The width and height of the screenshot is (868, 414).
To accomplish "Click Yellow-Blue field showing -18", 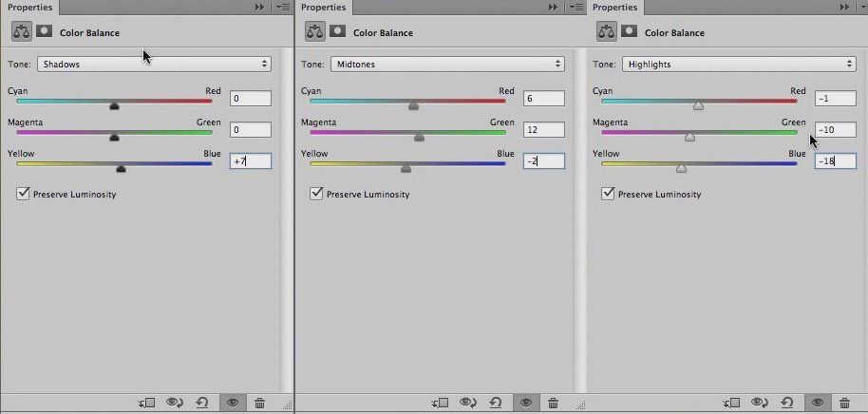I will pyautogui.click(x=836, y=161).
